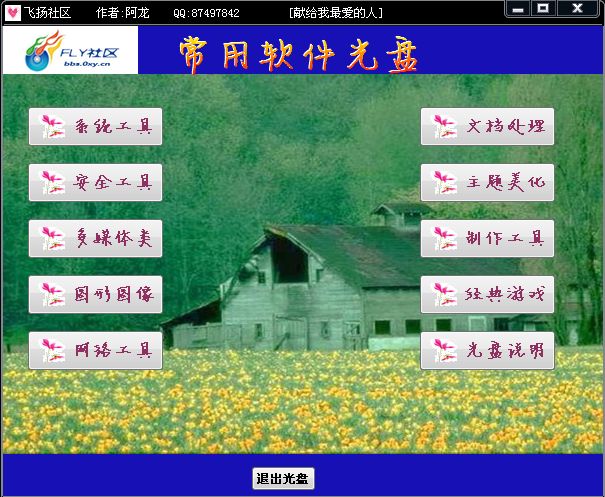
Task: Open the 安全工具 category button
Action: pos(95,183)
